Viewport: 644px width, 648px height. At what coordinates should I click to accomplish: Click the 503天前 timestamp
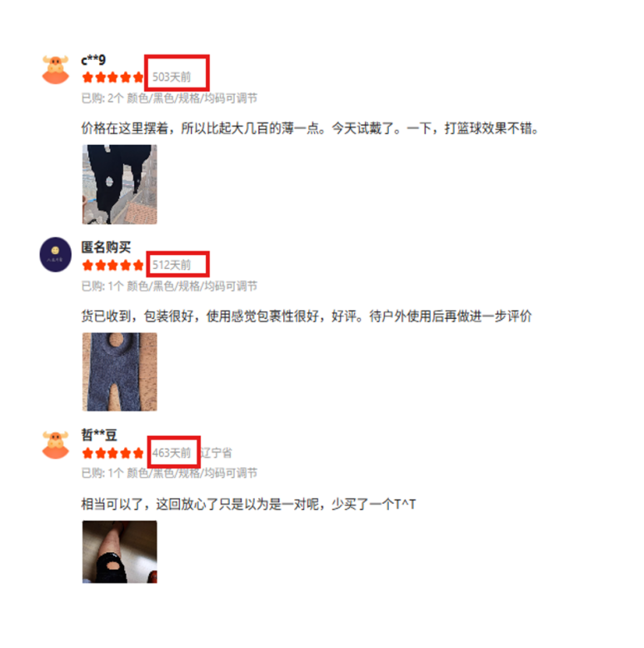[172, 77]
